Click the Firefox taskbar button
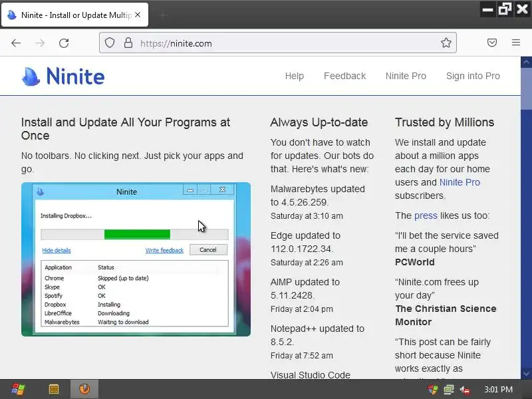This screenshot has height=399, width=532. click(84, 389)
